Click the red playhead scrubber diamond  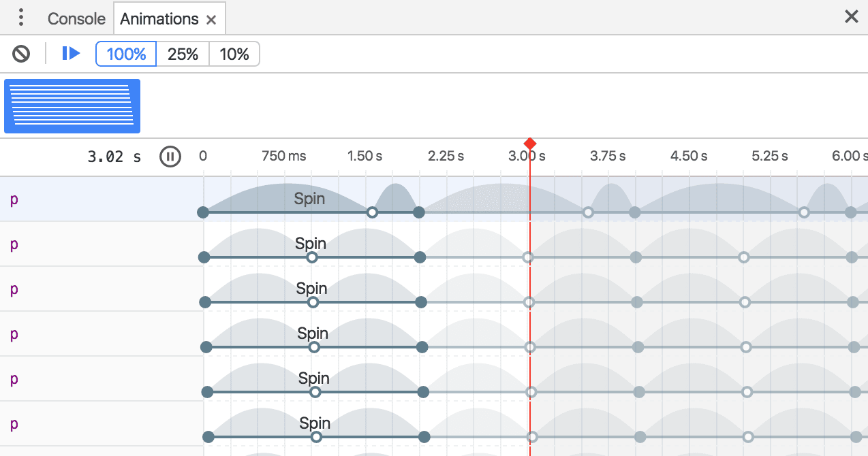pos(530,144)
